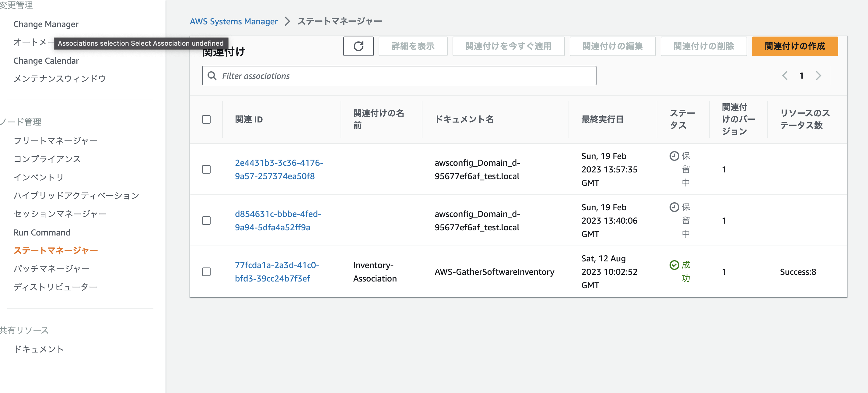Click the green success icon for Inventory-Association
Screen dimensions: 868x393
click(x=674, y=265)
